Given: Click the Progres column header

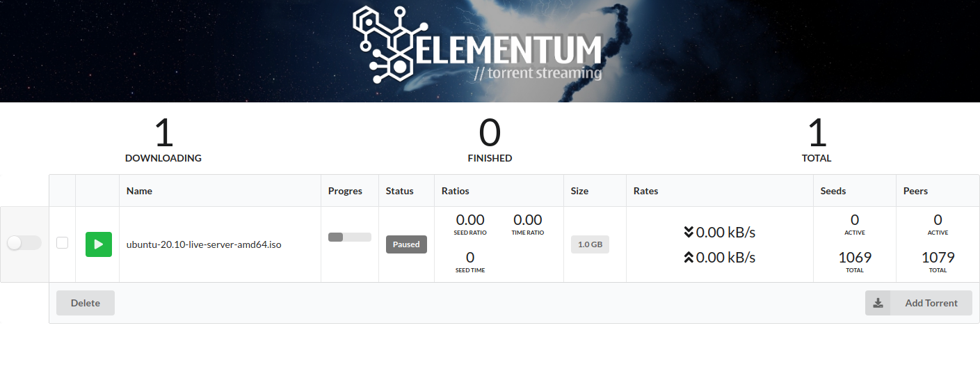Looking at the screenshot, I should [345, 191].
